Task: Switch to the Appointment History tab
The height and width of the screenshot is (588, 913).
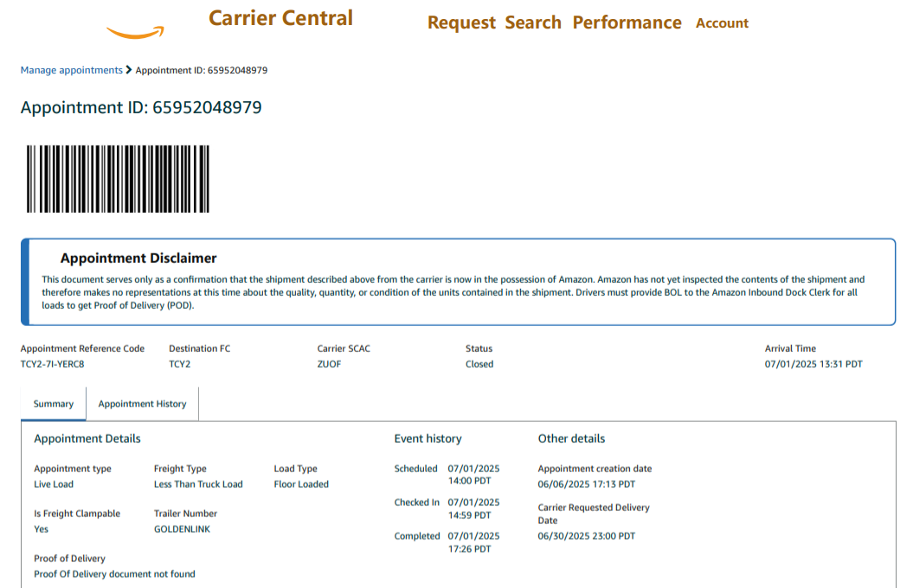Action: click(x=142, y=404)
